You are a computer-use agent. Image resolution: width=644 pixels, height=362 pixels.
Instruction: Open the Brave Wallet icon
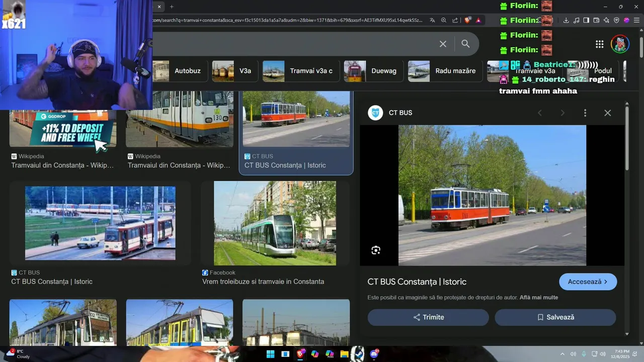(x=596, y=20)
